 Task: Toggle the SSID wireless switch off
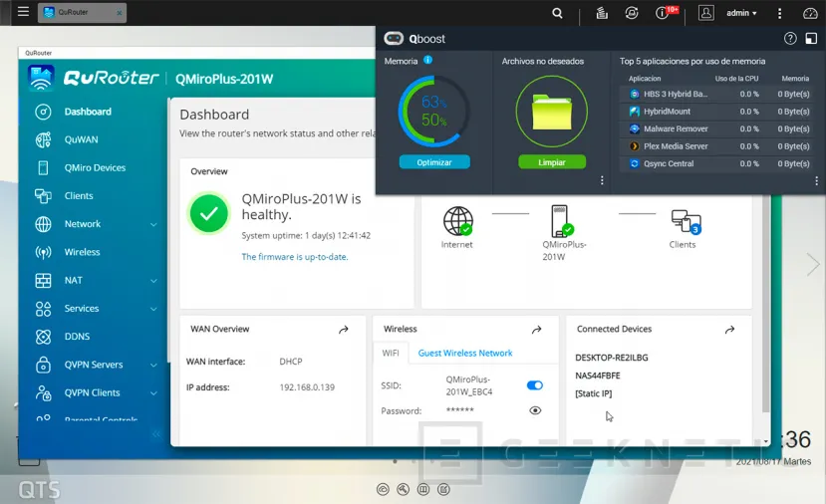tap(535, 385)
